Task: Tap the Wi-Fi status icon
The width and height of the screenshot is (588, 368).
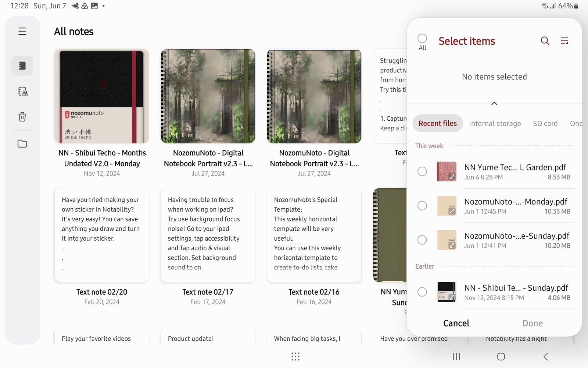Action: pyautogui.click(x=545, y=6)
